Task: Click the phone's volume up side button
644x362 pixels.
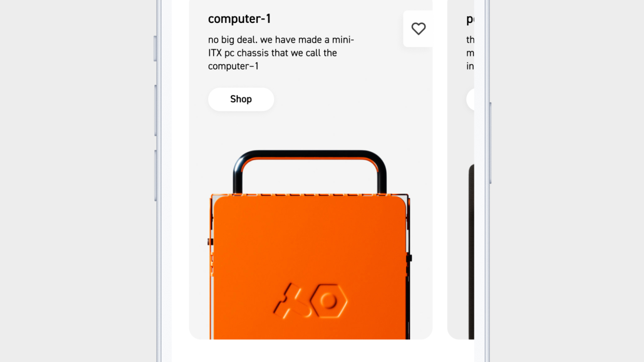Action: point(155,110)
